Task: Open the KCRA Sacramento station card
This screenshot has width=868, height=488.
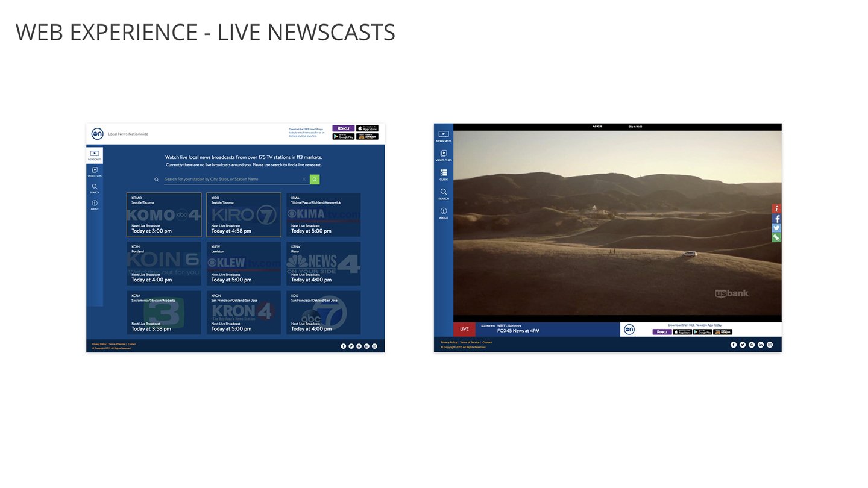Action: (164, 313)
